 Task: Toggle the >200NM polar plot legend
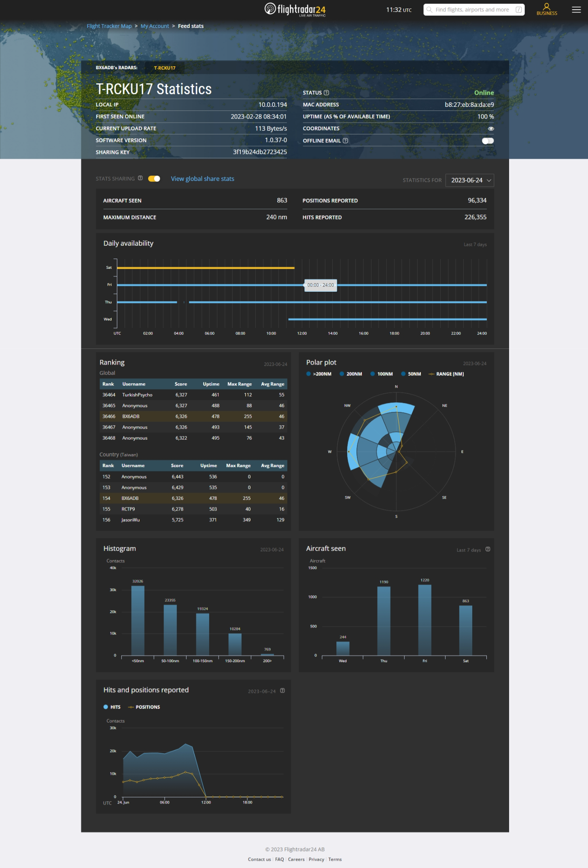coord(319,374)
